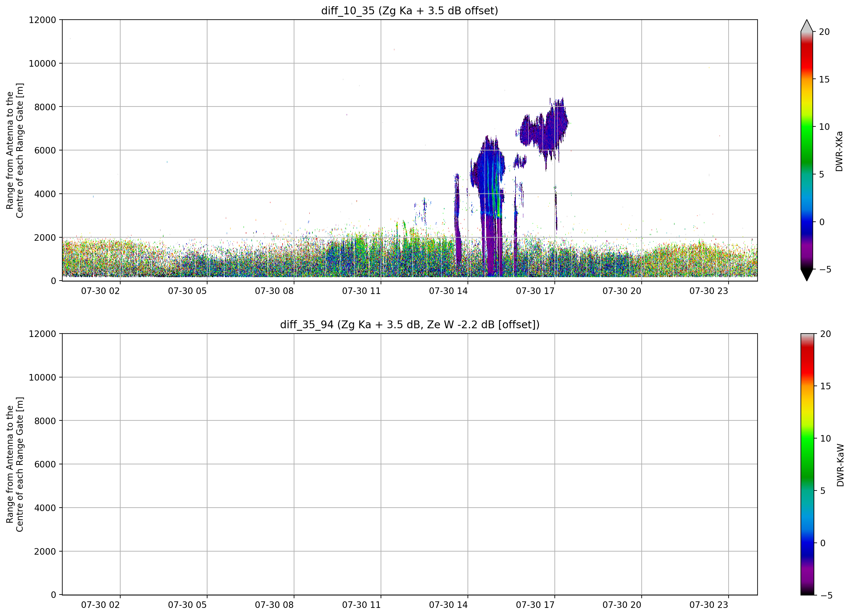This screenshot has height=616, width=851.
Task: Click the bottom DWR-KaW colorbar
Action: pos(807,464)
